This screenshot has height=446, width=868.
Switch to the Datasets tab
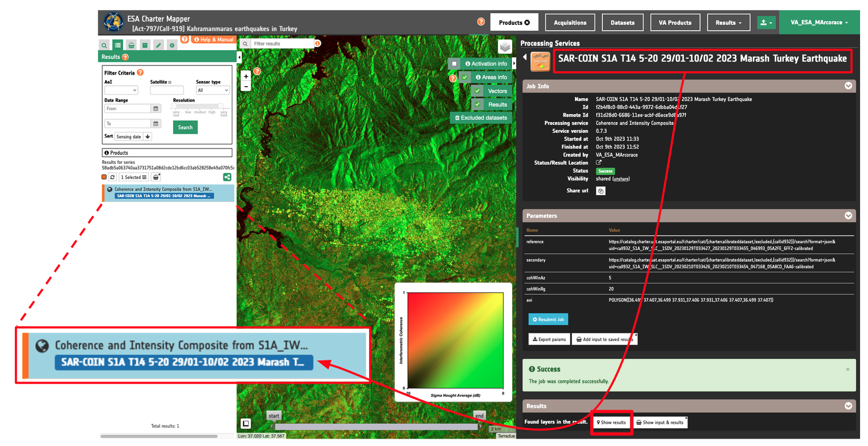622,23
